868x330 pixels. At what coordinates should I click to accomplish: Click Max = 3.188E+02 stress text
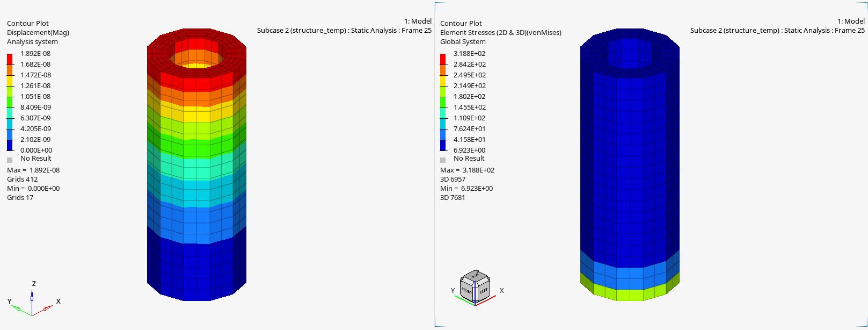467,170
